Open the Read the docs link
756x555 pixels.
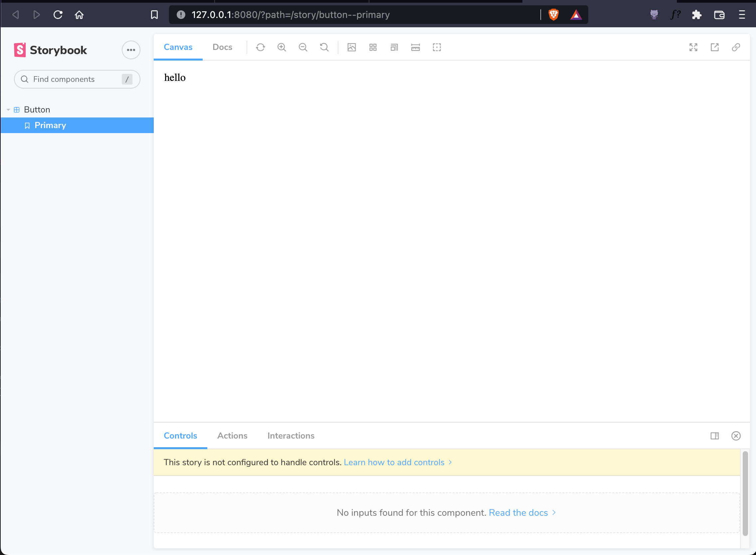point(518,513)
